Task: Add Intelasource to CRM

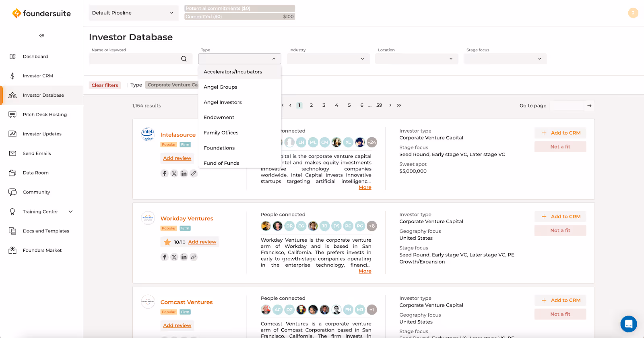Action: [560, 133]
